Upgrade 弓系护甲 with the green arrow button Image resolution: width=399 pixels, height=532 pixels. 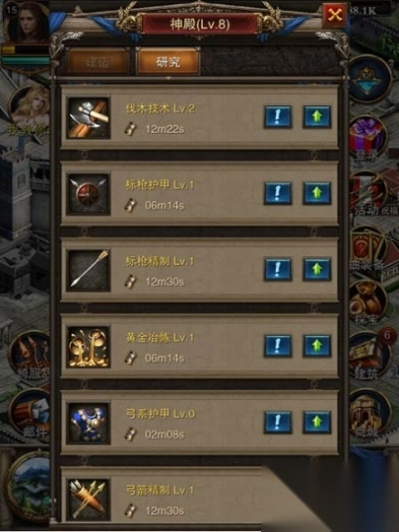[x=316, y=422]
